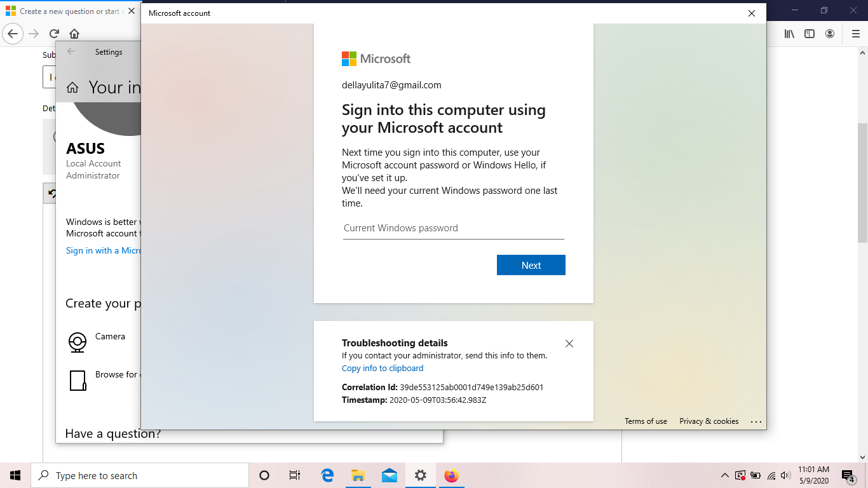Open the taskbar clock and date

[813, 475]
